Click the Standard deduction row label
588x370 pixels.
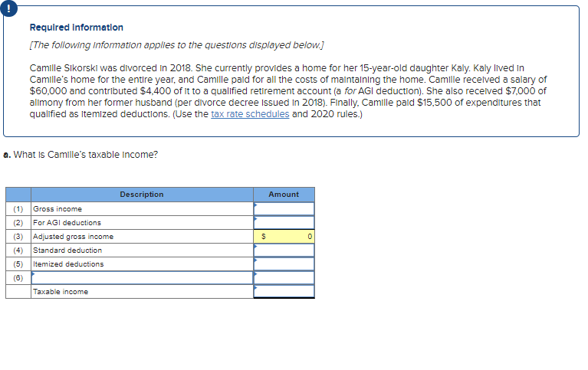(67, 250)
